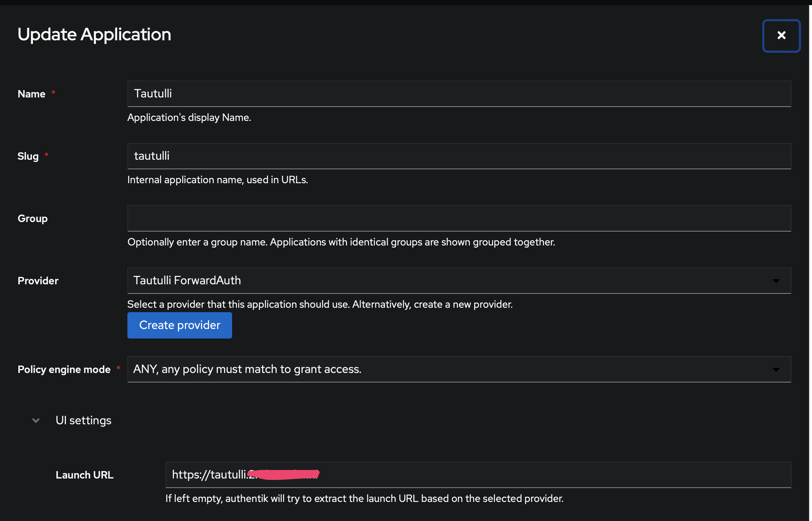This screenshot has height=521, width=812.
Task: Select the ANY policy mode text
Action: point(247,369)
